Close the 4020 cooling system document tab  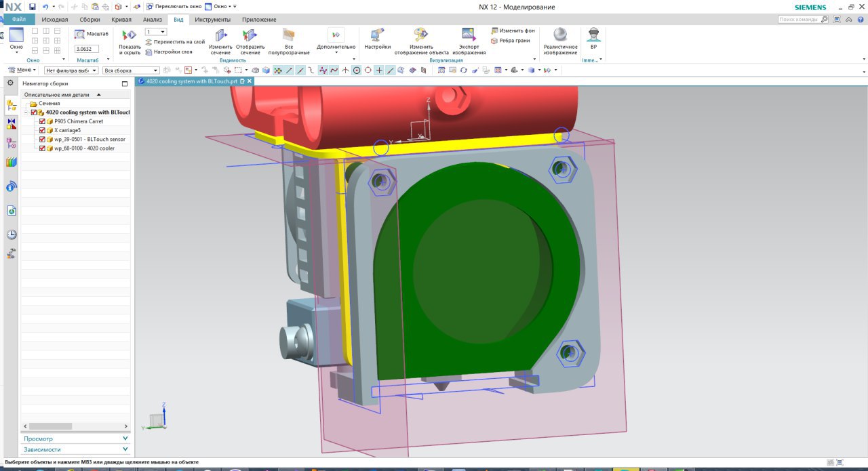250,81
